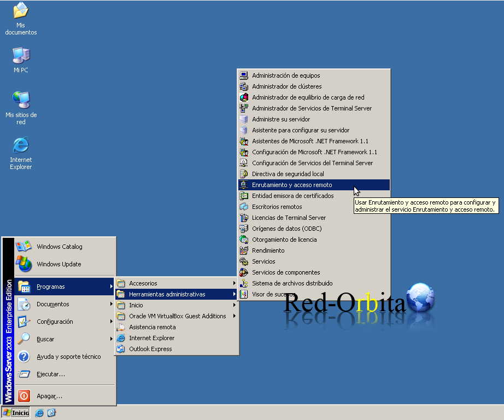Click the Ejecutar run icon
The image size is (504, 420).
(x=24, y=374)
